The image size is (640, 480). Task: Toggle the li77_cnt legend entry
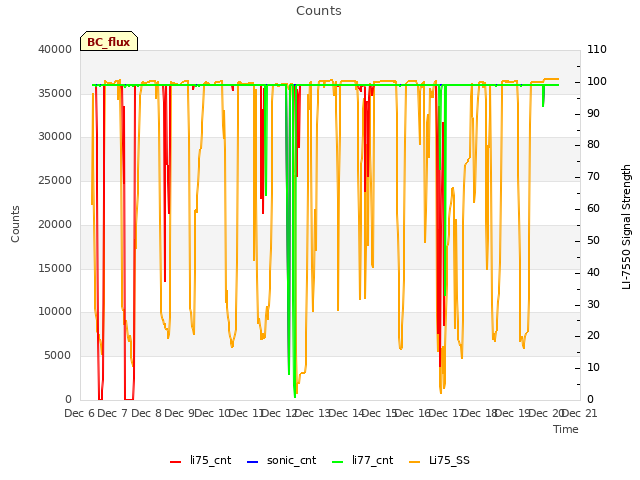(x=362, y=460)
